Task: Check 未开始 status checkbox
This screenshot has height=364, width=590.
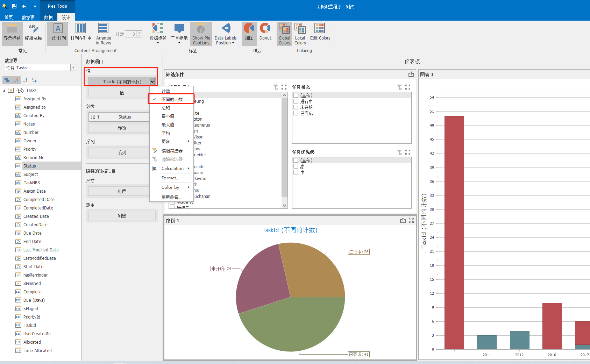Action: click(x=296, y=107)
